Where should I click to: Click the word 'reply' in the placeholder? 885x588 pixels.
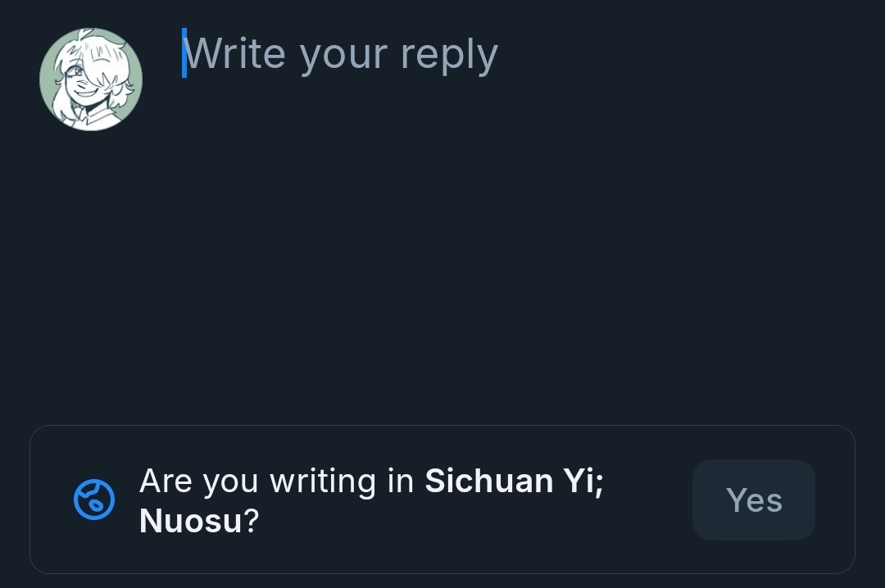click(449, 55)
